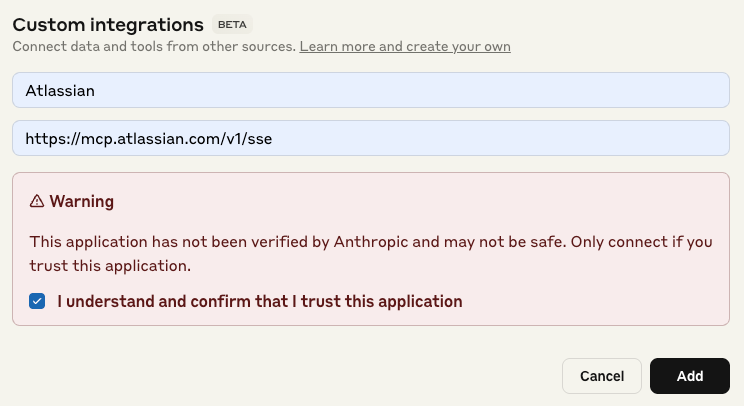Click the Add button
Screen dimensions: 744x406
click(x=689, y=376)
